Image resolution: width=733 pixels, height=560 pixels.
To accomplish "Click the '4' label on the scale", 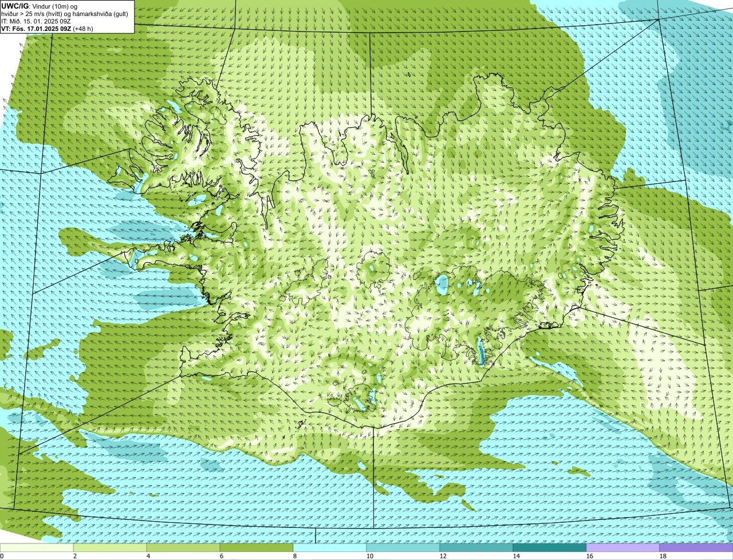I will (x=148, y=556).
